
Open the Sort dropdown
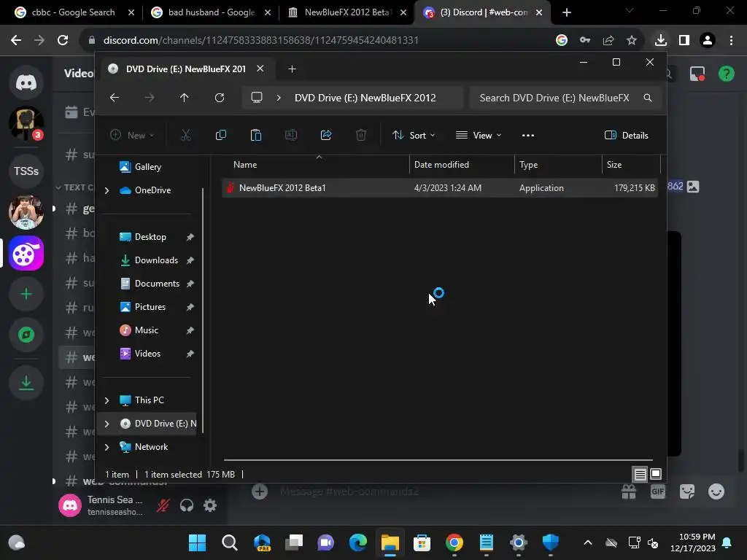tap(413, 135)
